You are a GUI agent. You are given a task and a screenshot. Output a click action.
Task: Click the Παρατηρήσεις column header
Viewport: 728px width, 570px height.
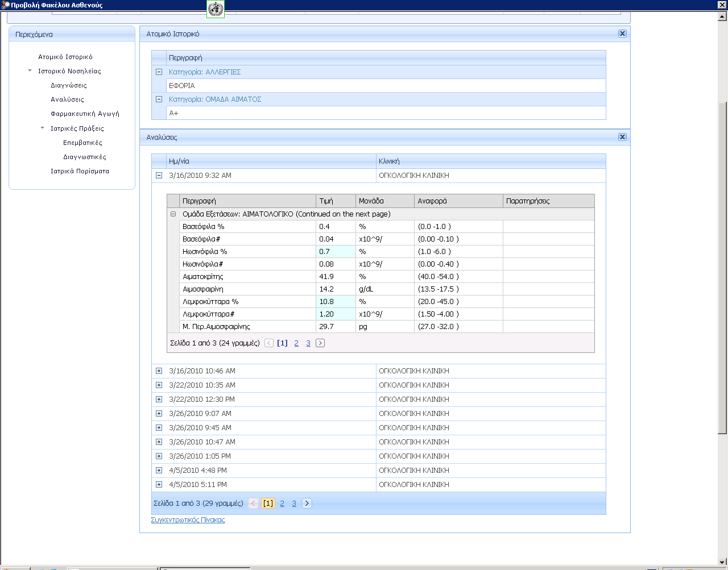point(548,201)
